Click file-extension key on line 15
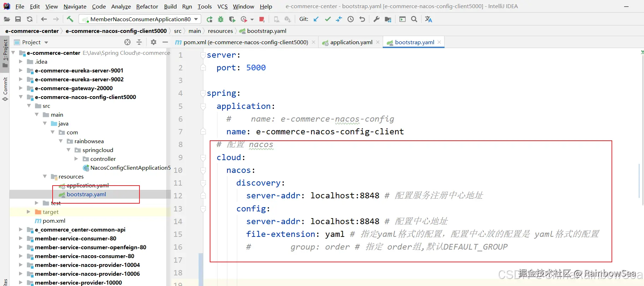The height and width of the screenshot is (286, 644). [281, 234]
